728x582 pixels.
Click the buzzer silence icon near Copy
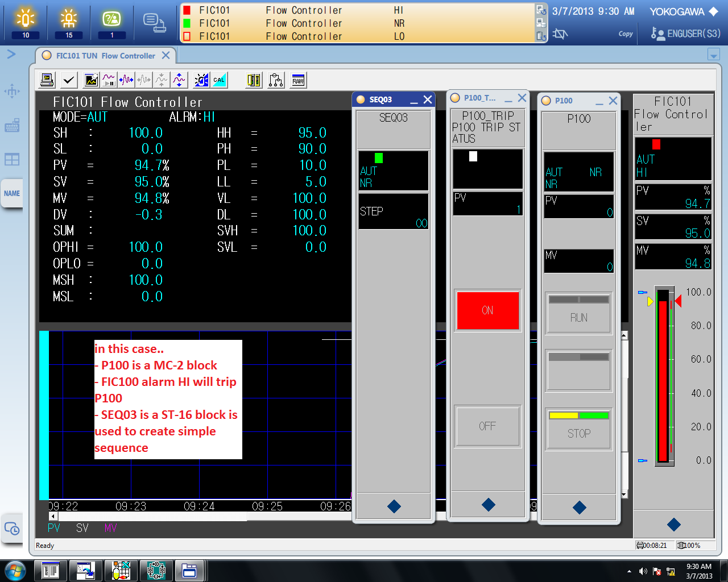tap(560, 34)
